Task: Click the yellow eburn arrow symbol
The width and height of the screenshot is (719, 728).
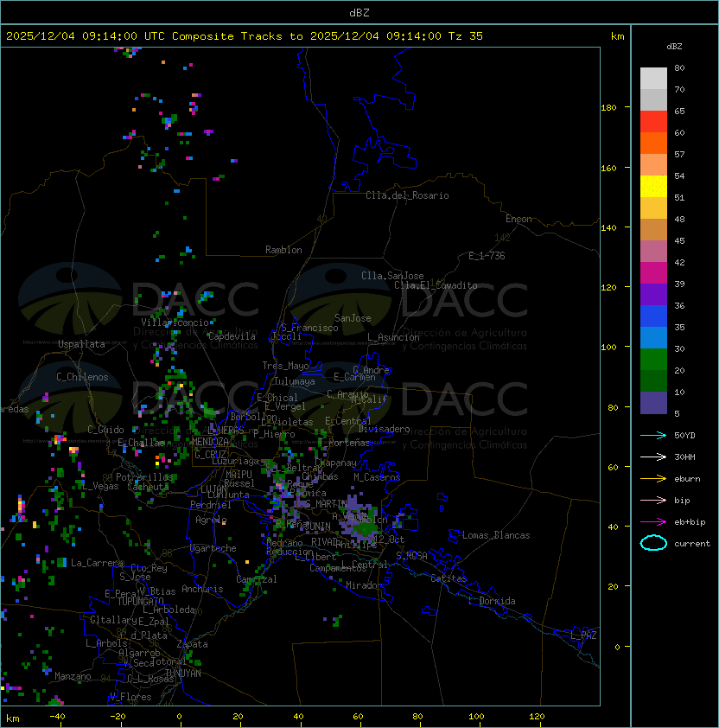Action: coord(653,478)
